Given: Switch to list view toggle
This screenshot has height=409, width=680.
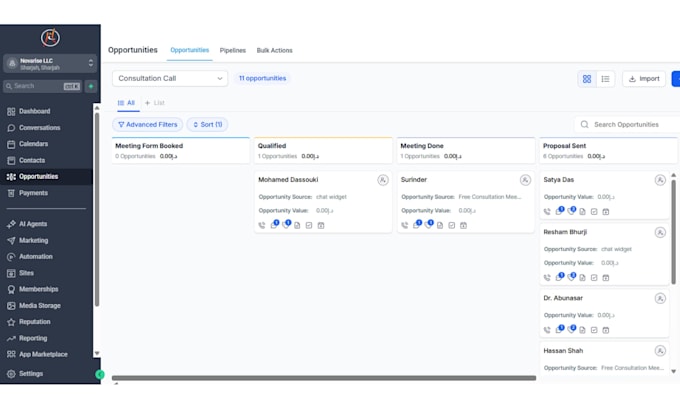Looking at the screenshot, I should [x=605, y=79].
